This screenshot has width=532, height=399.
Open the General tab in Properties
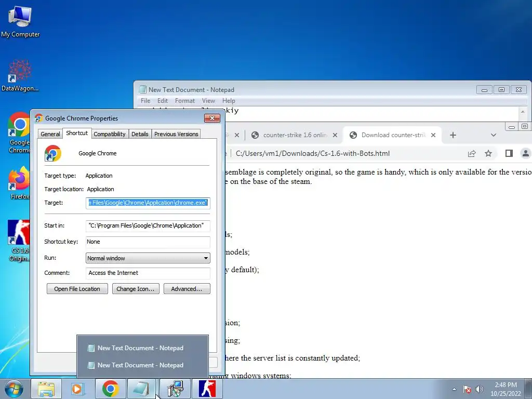(50, 134)
